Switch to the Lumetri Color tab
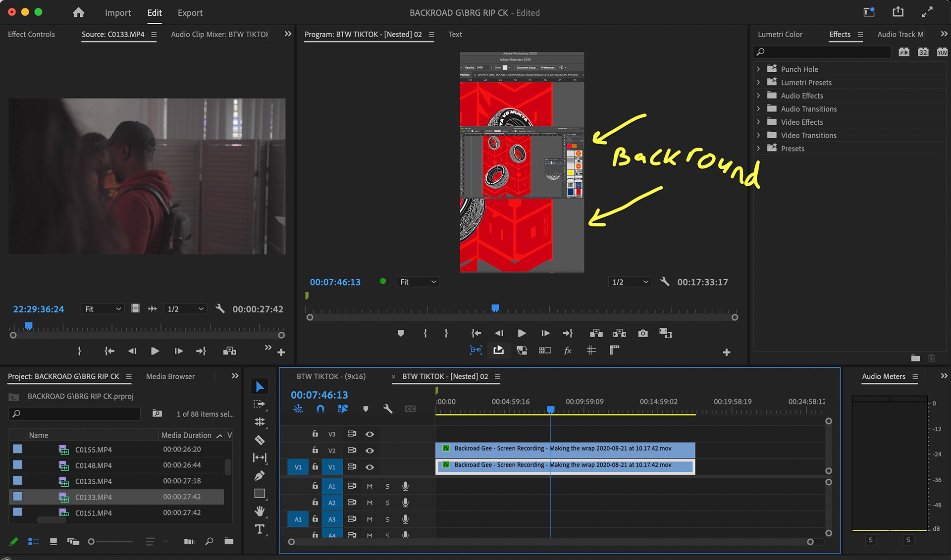Viewport: 951px width, 560px height. (x=780, y=34)
